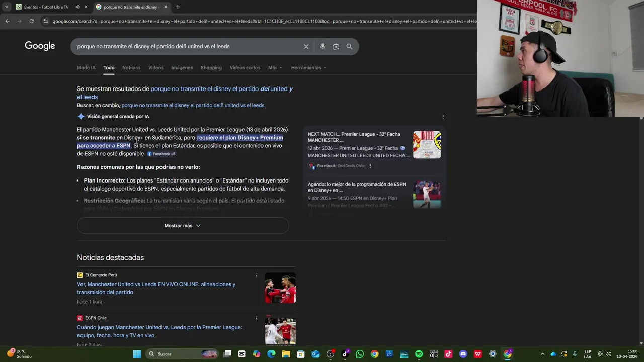Expand the Más search filter dropdown
The height and width of the screenshot is (362, 644).
pos(275,68)
